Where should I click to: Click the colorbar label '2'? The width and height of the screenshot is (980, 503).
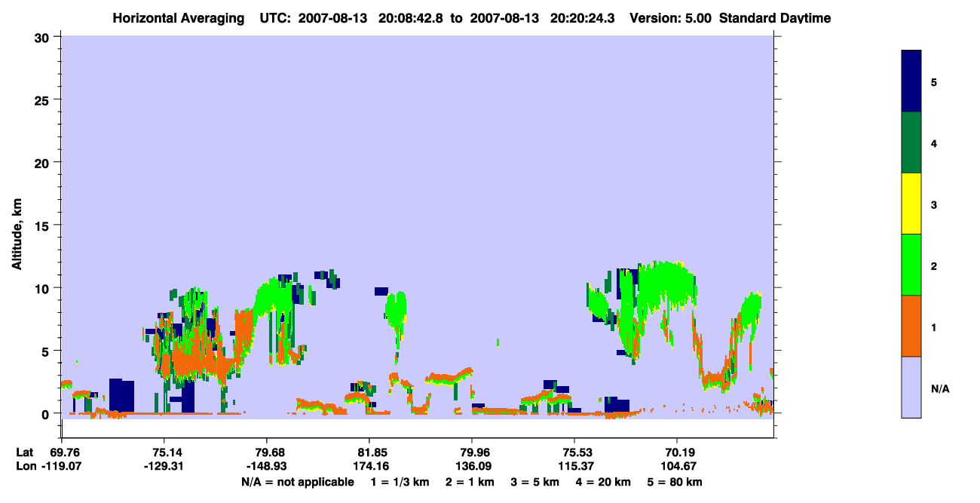click(934, 265)
